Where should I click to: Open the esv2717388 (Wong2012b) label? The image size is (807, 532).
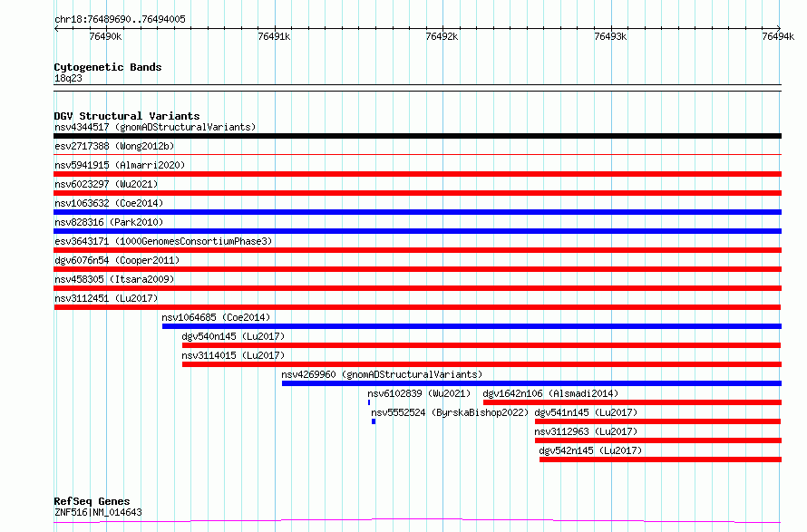[114, 146]
